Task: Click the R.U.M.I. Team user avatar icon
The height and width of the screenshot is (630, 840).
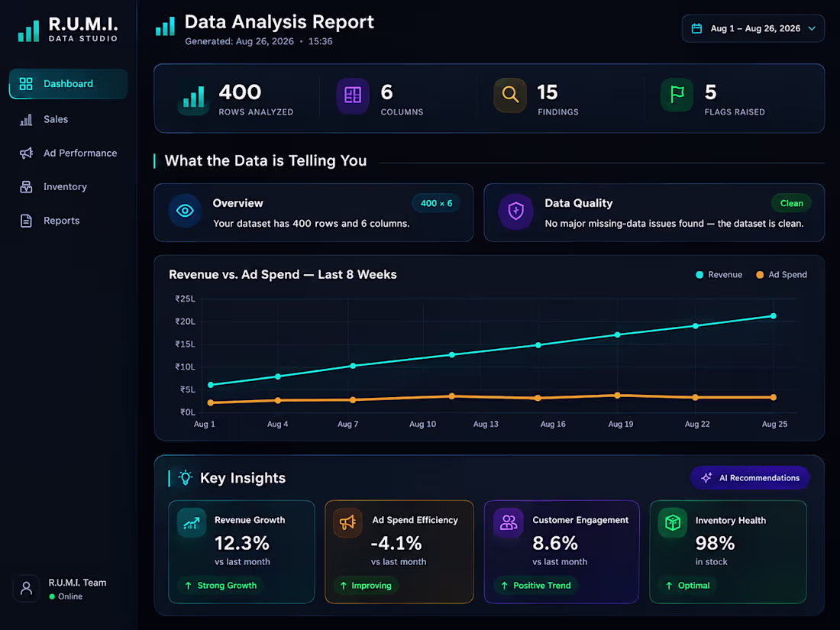Action: click(26, 589)
